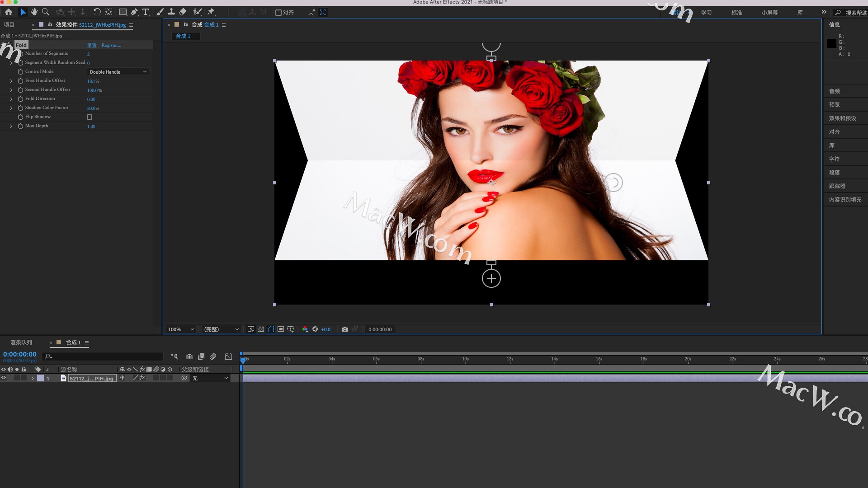868x488 pixels.
Task: Open the 100% magnification dropdown
Action: click(x=180, y=329)
